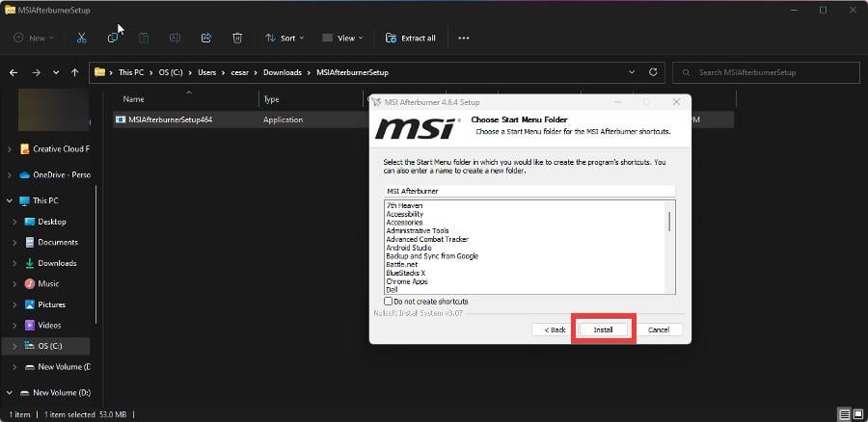The height and width of the screenshot is (422, 868).
Task: Expand the Desktop folder chevron
Action: (14, 222)
